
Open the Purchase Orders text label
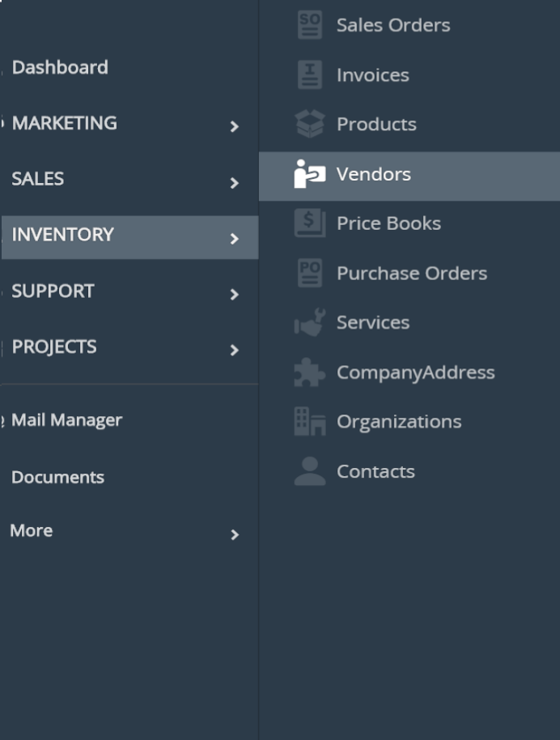[x=411, y=274]
